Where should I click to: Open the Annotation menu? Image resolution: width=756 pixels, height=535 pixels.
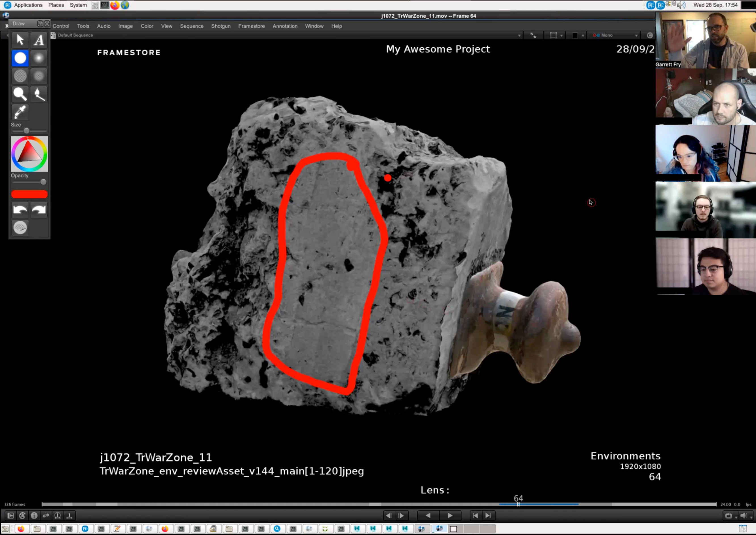point(285,26)
